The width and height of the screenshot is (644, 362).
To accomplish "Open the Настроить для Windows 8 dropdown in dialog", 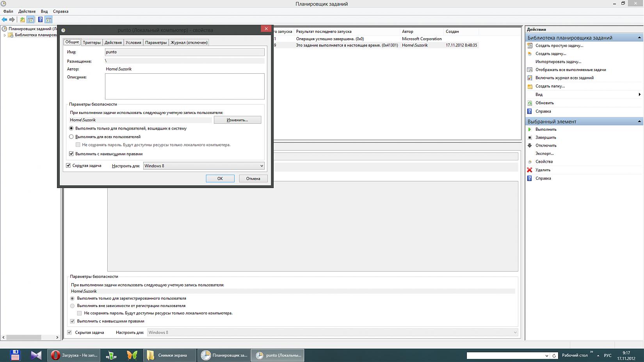I will (204, 166).
